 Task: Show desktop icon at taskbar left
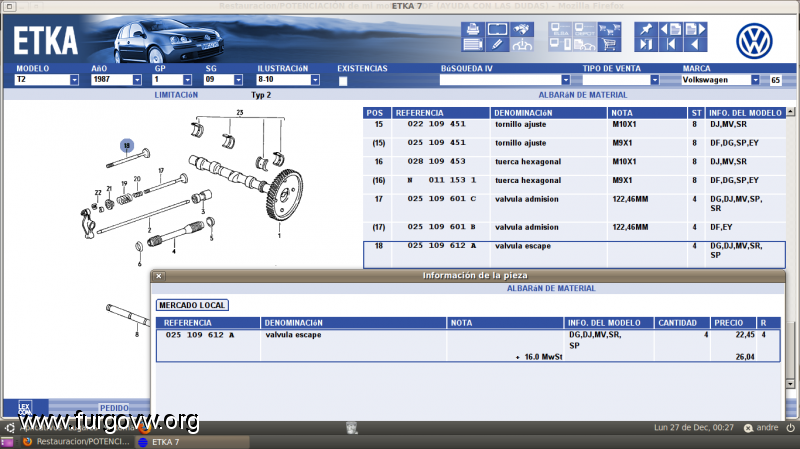[x=7, y=442]
